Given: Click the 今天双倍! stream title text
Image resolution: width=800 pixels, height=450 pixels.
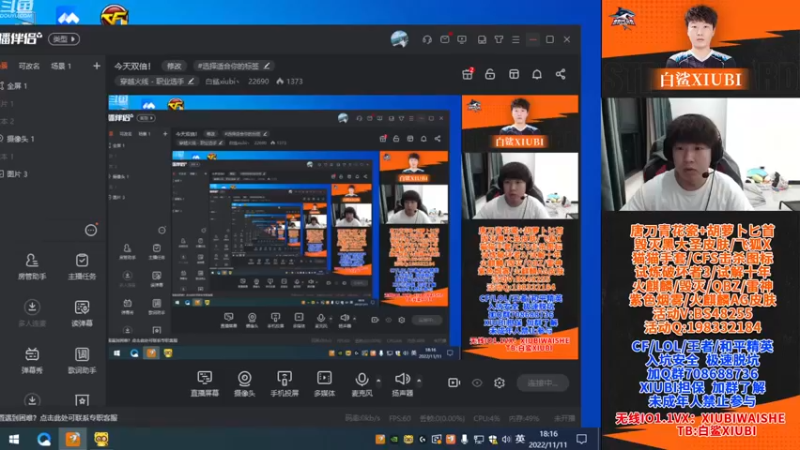Looking at the screenshot, I should tap(132, 66).
